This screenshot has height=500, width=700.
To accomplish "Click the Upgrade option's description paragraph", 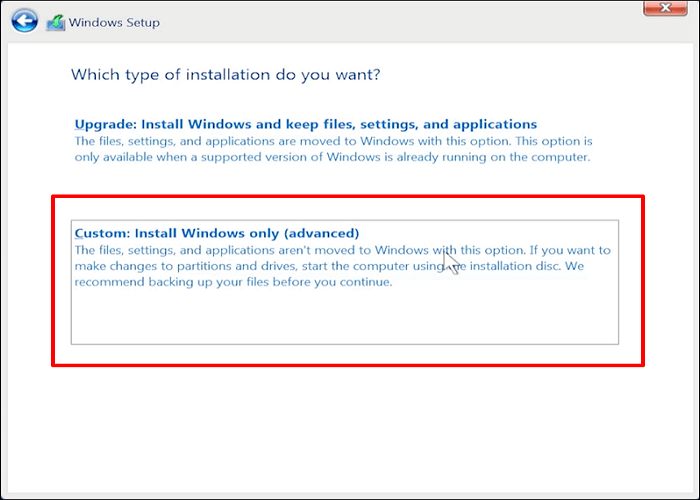I will pos(334,149).
